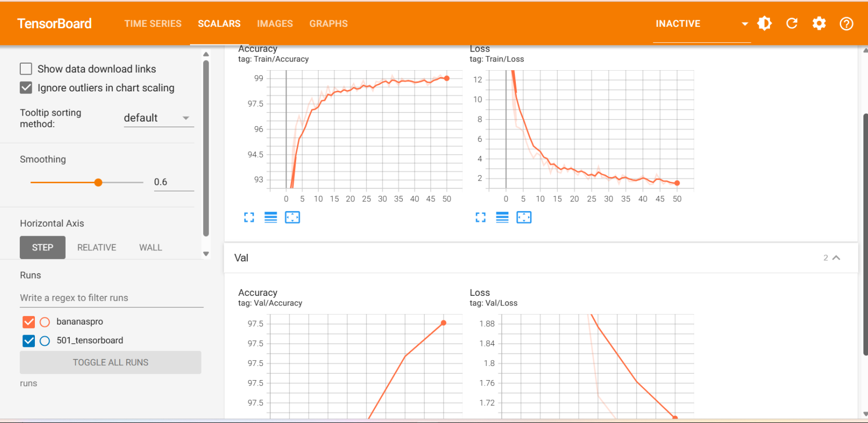Uncheck the 501_tensorboard run checkbox
Viewport: 868px width, 423px height.
pyautogui.click(x=29, y=341)
